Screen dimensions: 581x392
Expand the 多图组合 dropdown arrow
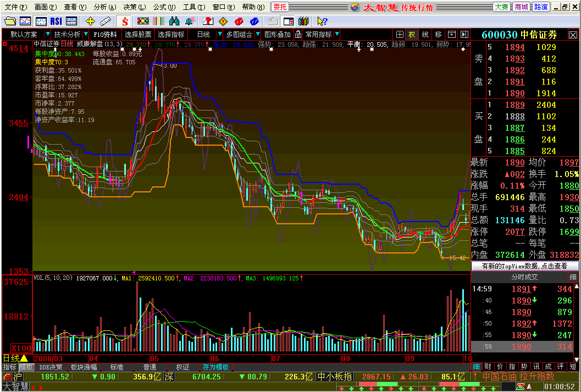258,35
